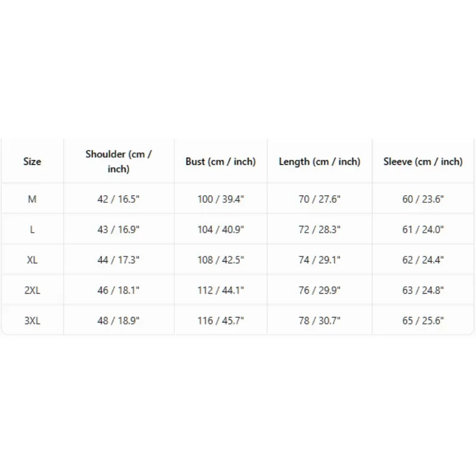The height and width of the screenshot is (476, 476).
Task: Select sleeve value 63 / 24.8"
Action: [423, 290]
